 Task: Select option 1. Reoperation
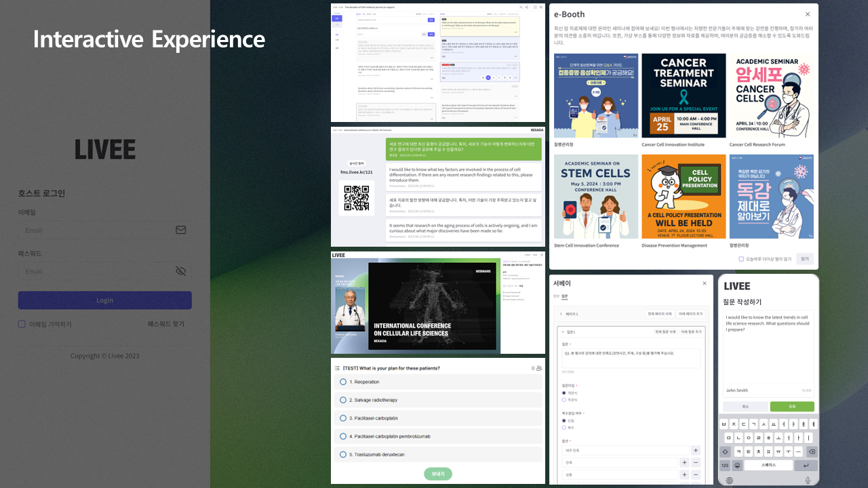pos(438,382)
